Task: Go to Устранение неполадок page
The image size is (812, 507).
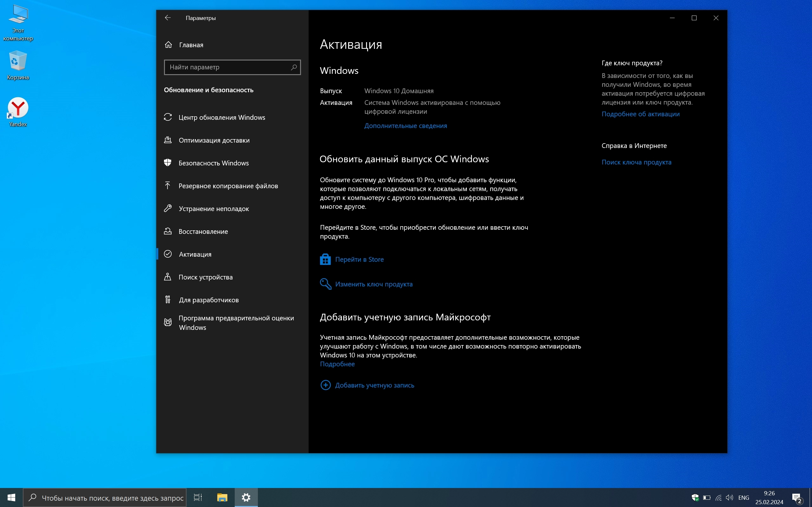Action: (x=213, y=209)
